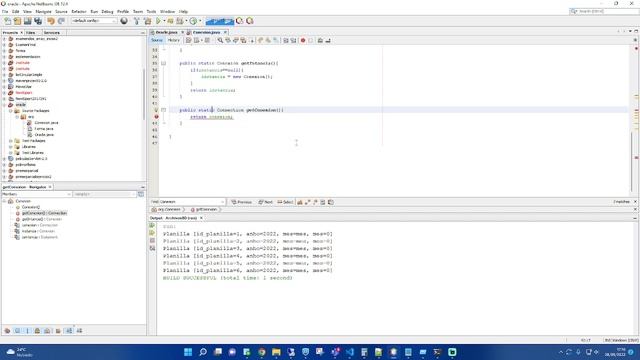Click the Debug Project toolbar icon
640x360 pixels.
pyautogui.click(x=180, y=21)
